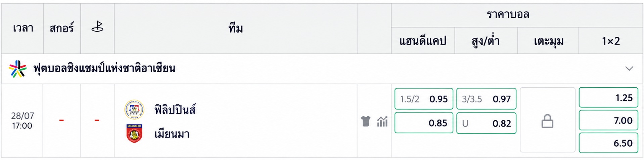Click the 1×2 column header
This screenshot has height=160, width=644.
point(611,41)
